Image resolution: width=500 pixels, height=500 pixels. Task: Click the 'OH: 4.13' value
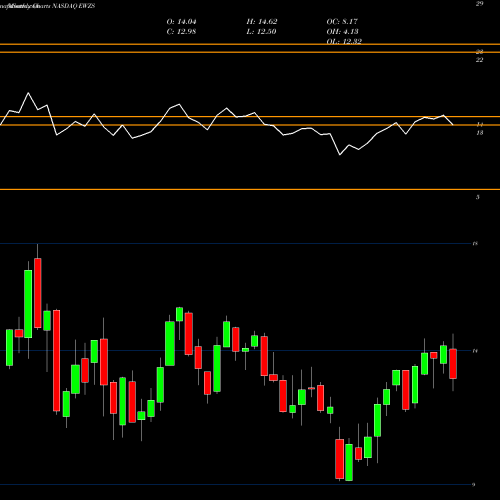tap(342, 32)
